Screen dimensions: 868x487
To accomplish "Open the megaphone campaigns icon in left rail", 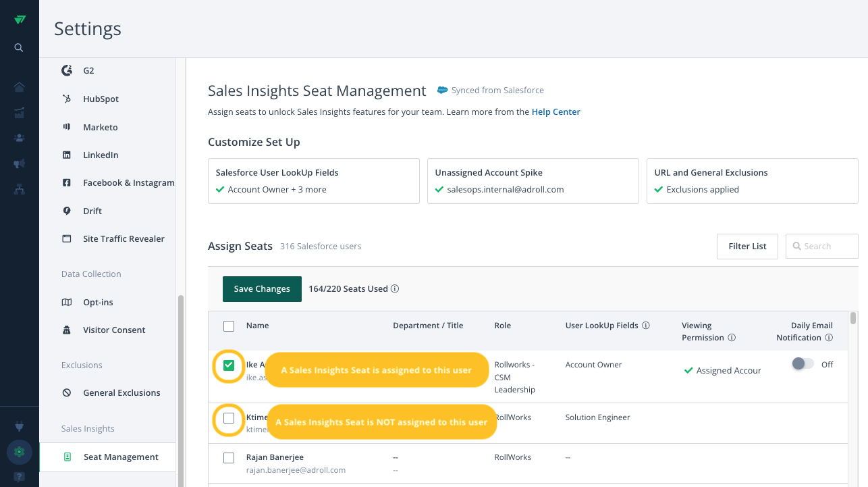I will (x=20, y=163).
